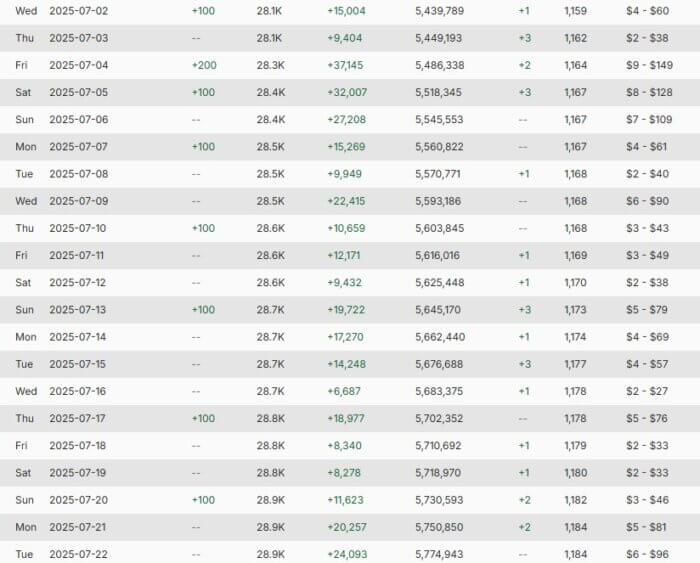Select the 28.3K subscriber count

(x=268, y=65)
